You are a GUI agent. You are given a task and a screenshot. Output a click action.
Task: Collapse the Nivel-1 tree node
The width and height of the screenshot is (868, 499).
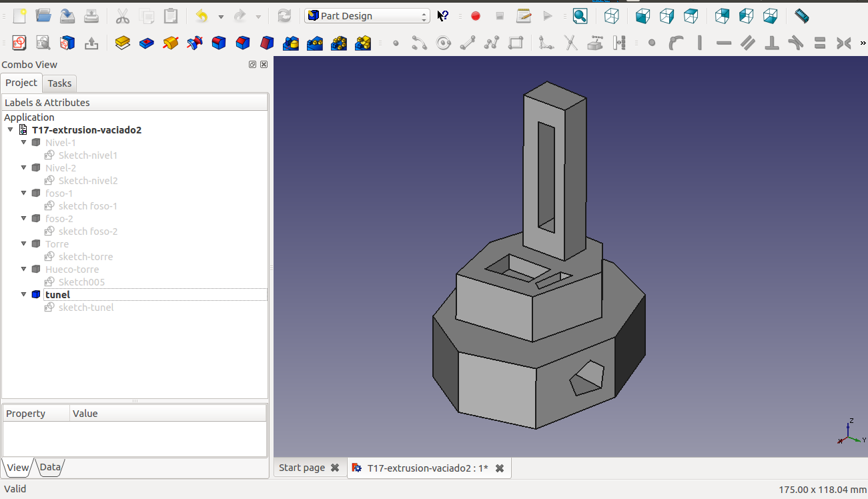tap(24, 143)
